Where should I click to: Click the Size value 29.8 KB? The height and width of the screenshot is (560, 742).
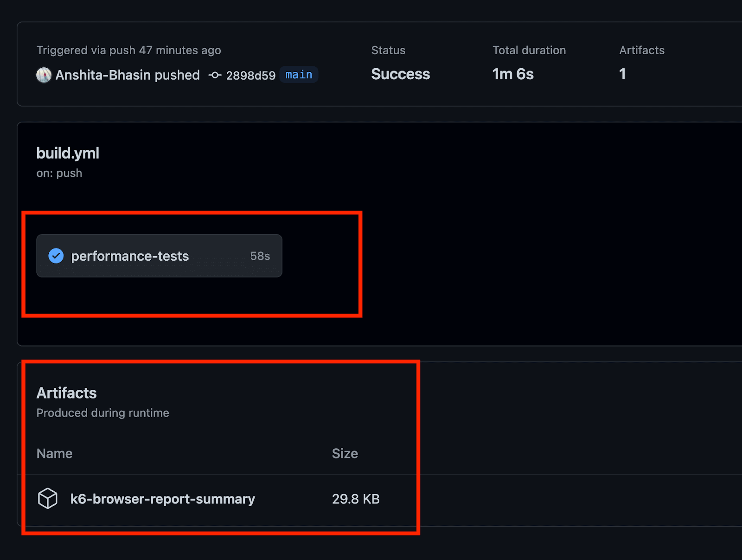tap(355, 499)
